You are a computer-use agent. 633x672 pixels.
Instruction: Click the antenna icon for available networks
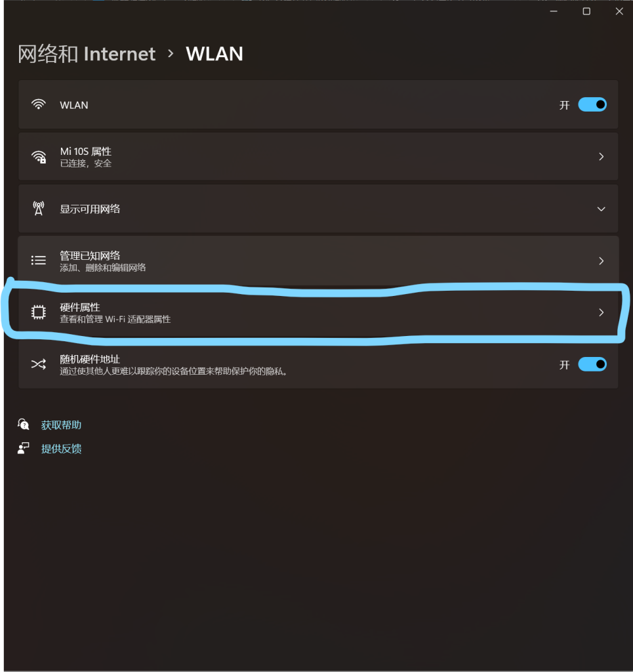(x=39, y=209)
